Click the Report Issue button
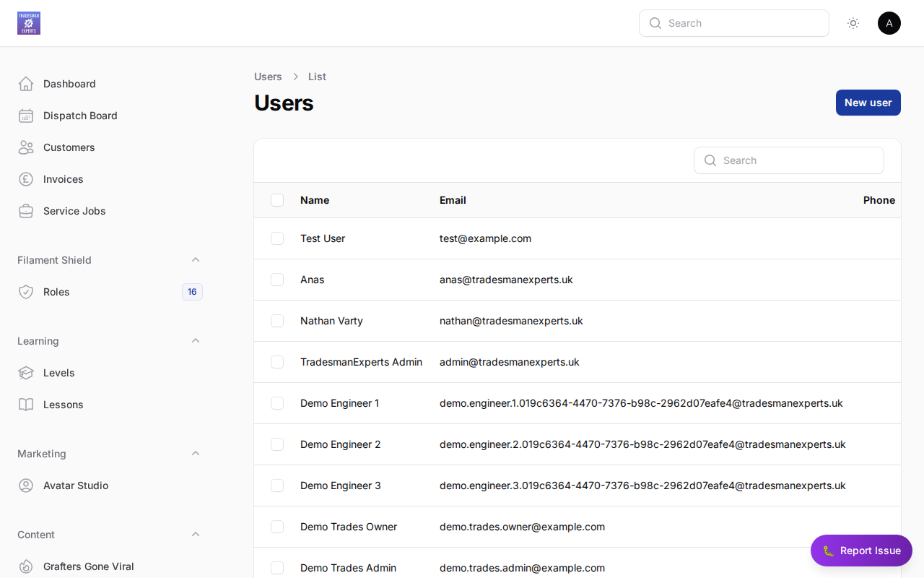This screenshot has width=924, height=578. click(x=861, y=551)
